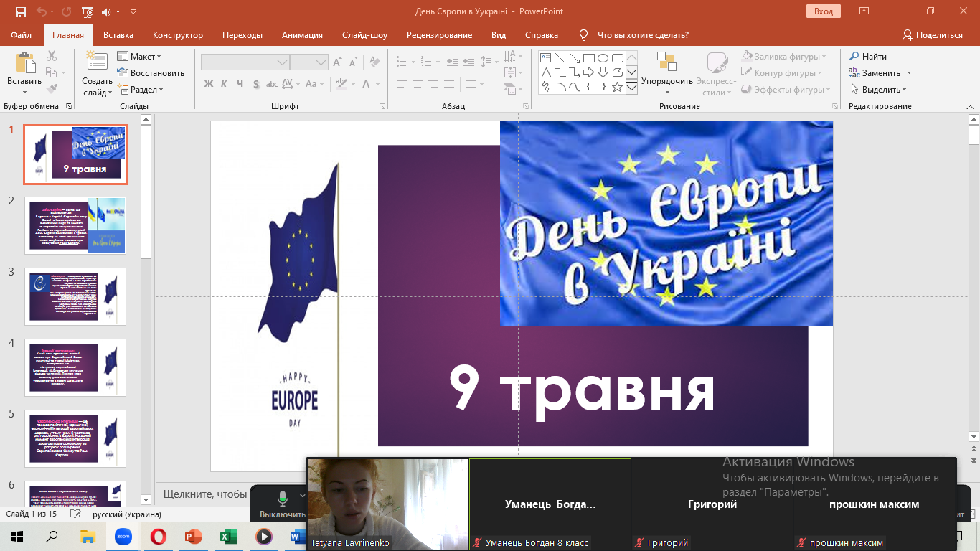Switch to the Вставка tab

coord(118,34)
